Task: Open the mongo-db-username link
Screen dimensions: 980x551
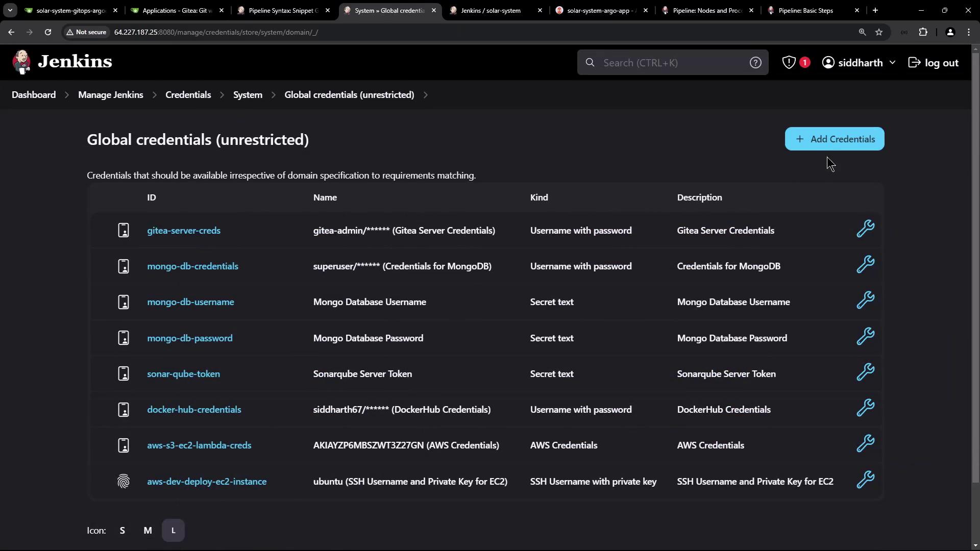Action: [x=190, y=302]
